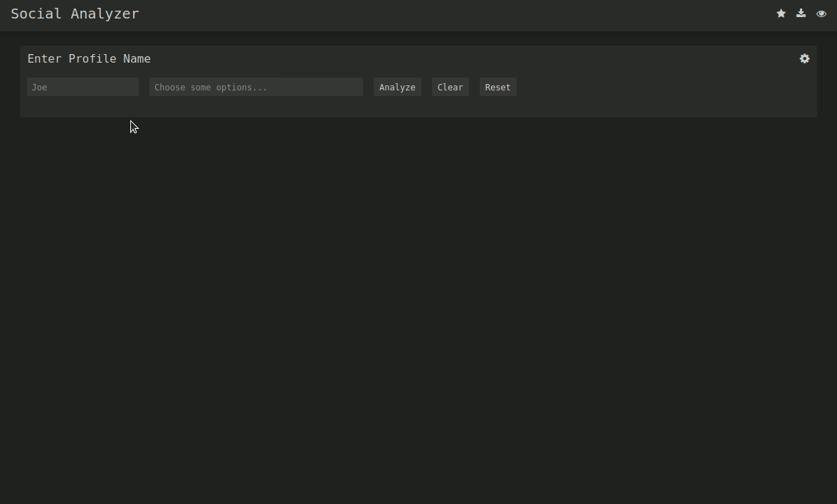The height and width of the screenshot is (504, 837).
Task: Click the Reset button
Action: click(498, 87)
